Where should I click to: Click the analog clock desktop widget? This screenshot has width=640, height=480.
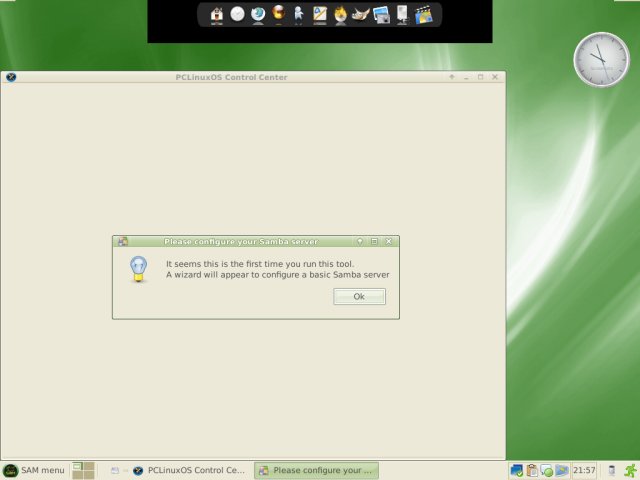tap(601, 59)
